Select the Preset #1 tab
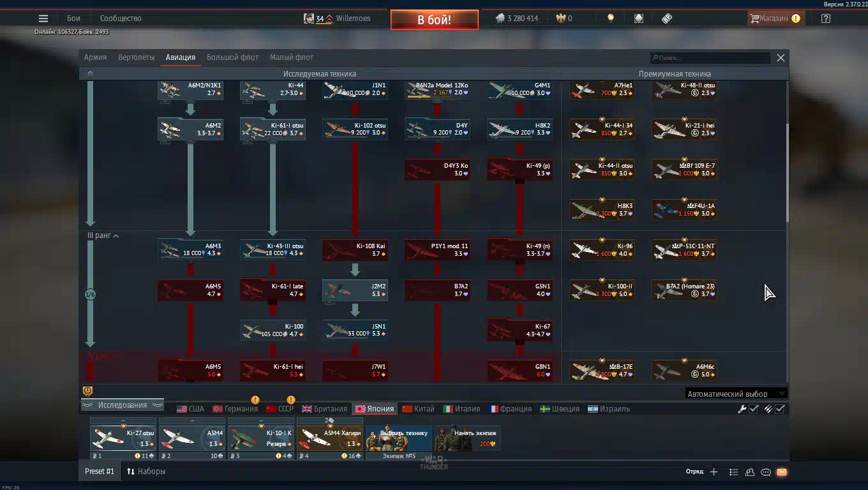The height and width of the screenshot is (490, 868). point(100,471)
